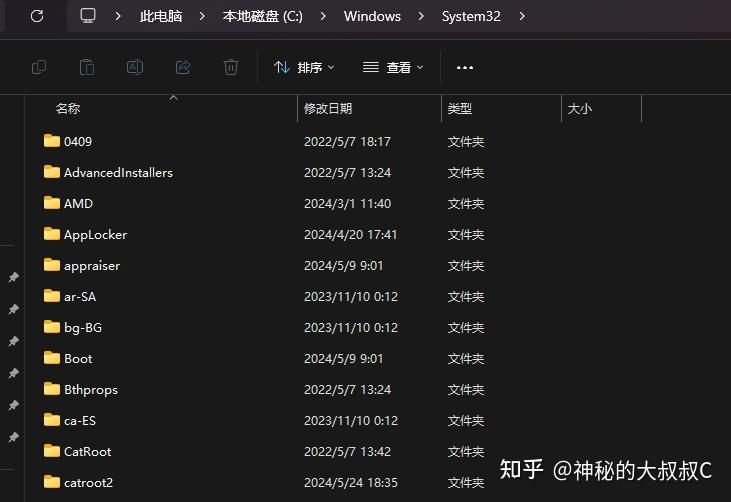This screenshot has height=502, width=731.
Task: Click the paste toolbar icon
Action: click(87, 68)
